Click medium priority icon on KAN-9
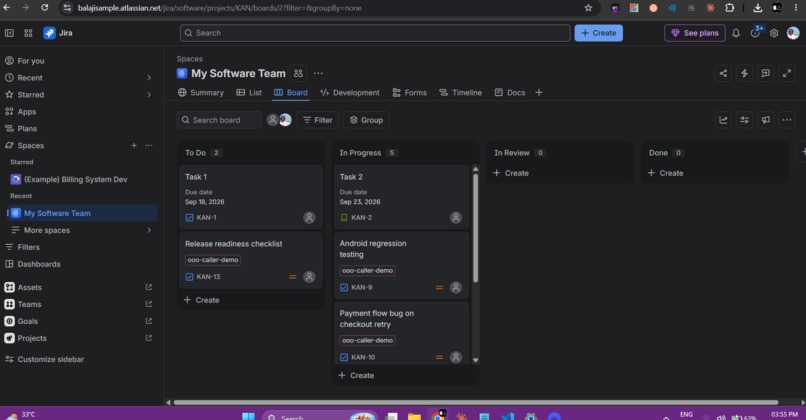The width and height of the screenshot is (806, 420). (439, 287)
